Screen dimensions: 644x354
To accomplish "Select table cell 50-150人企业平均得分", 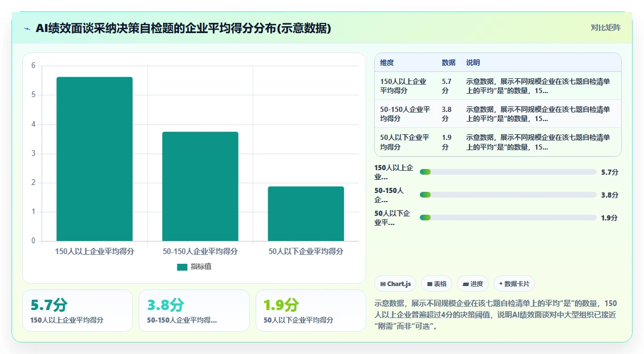I will (x=405, y=114).
